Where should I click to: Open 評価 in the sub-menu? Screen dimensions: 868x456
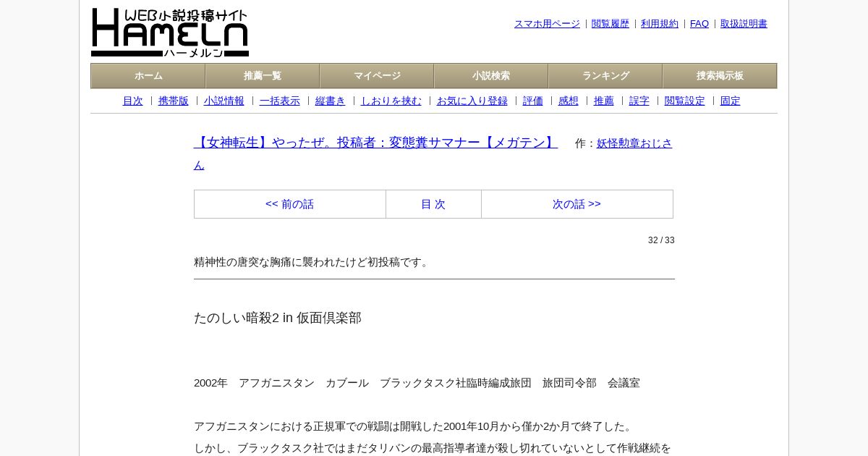click(533, 101)
